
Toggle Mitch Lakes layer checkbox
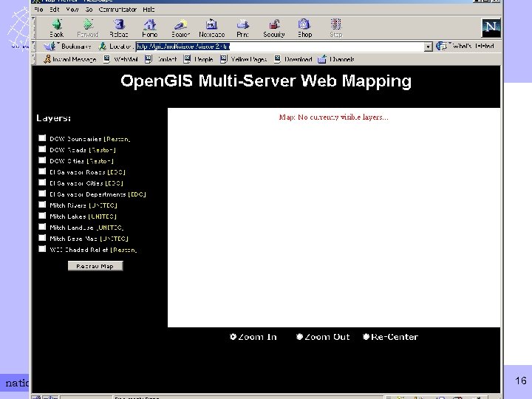click(42, 216)
